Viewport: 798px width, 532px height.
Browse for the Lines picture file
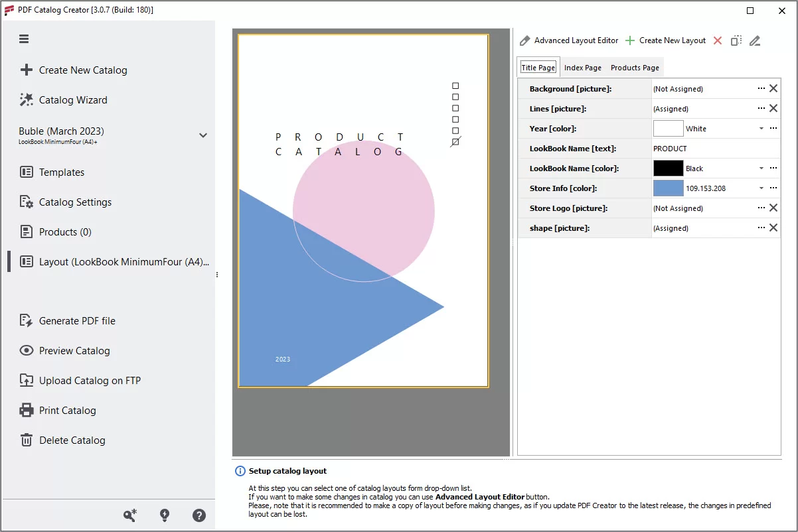click(761, 109)
